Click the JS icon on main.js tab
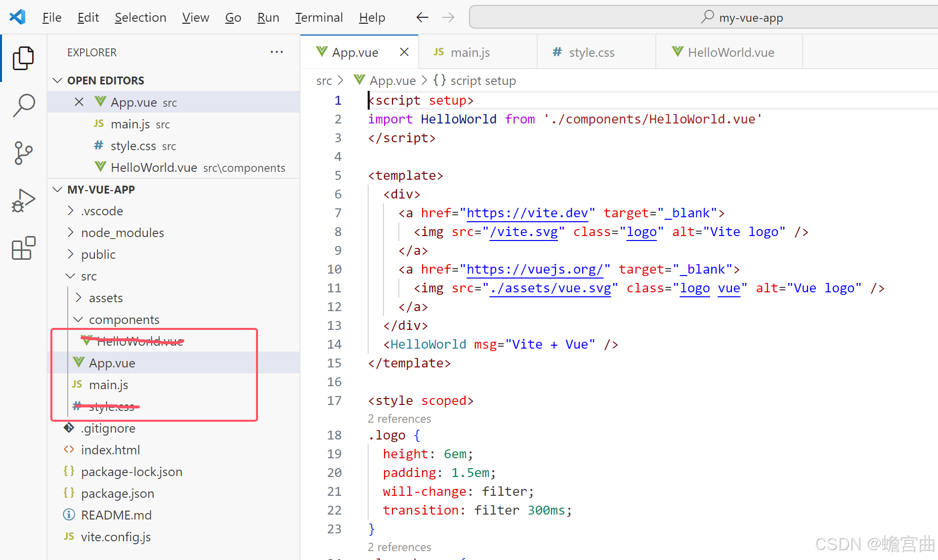 [439, 52]
